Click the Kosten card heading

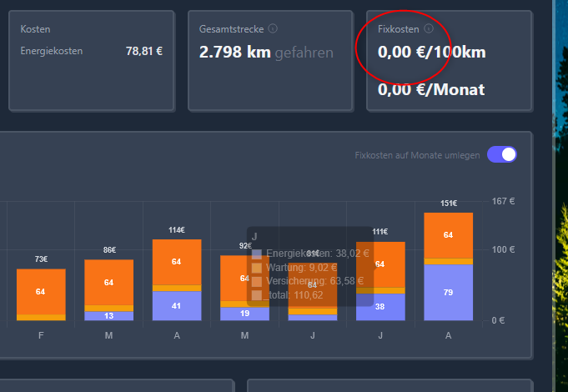(x=35, y=29)
